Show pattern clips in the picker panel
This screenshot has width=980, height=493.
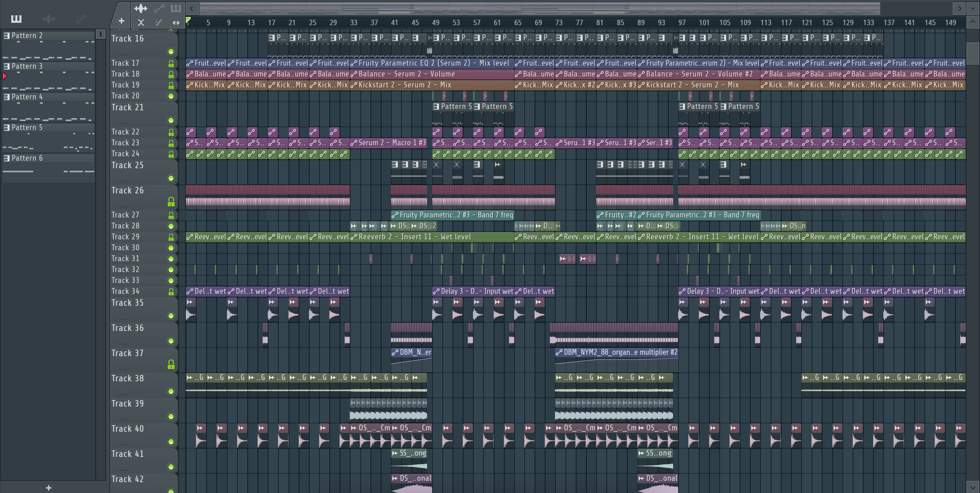16,18
